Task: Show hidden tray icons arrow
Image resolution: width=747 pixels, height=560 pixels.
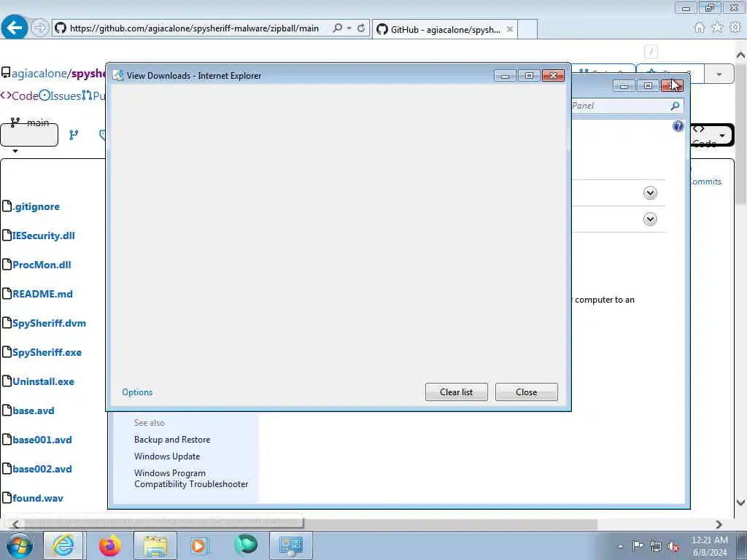Action: [620, 546]
